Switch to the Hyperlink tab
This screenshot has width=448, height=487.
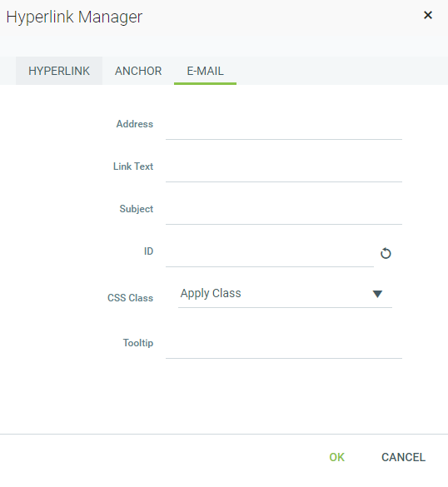59,71
